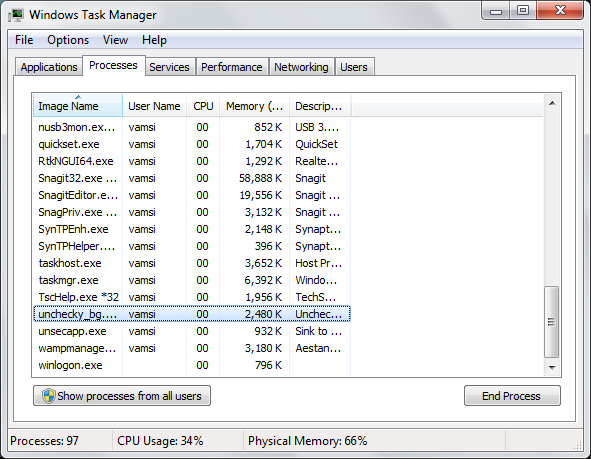Open the View menu
591x459 pixels.
tap(115, 40)
